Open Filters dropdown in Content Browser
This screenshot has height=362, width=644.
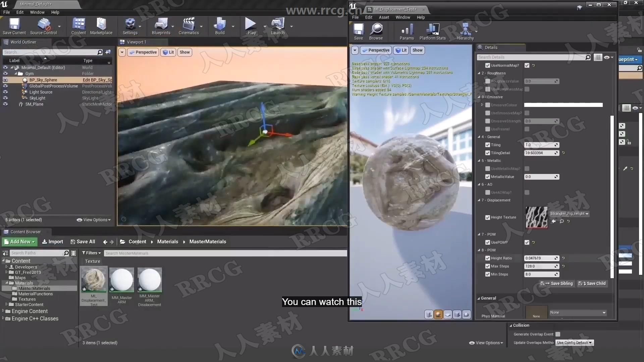click(x=91, y=253)
